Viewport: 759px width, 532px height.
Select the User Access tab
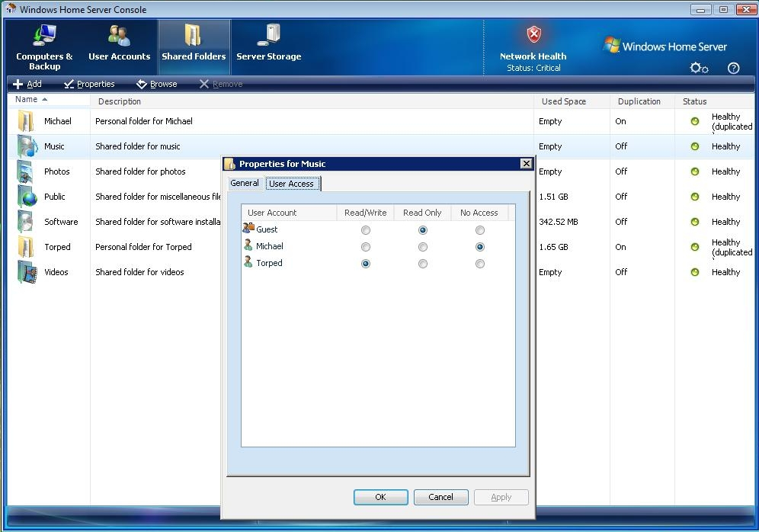point(291,184)
